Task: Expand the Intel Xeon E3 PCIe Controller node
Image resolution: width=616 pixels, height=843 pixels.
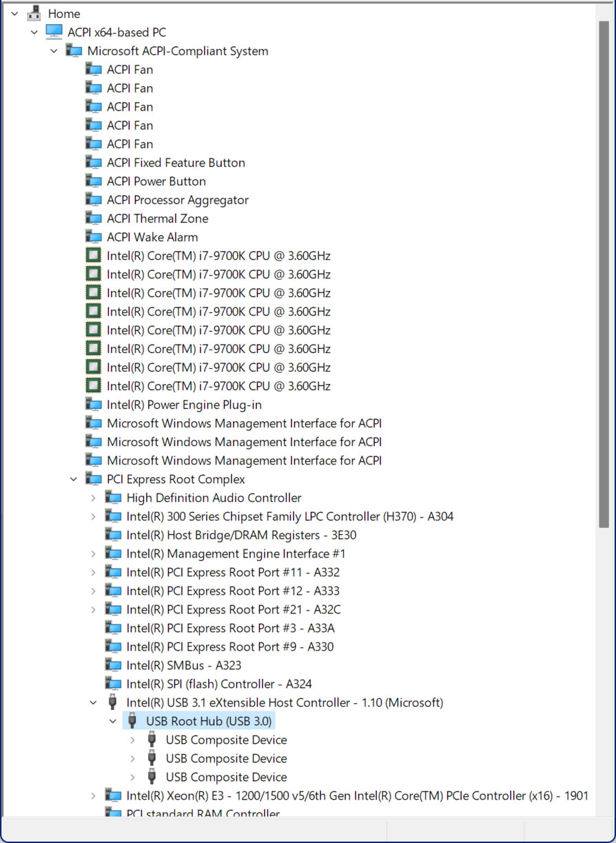Action: click(94, 795)
